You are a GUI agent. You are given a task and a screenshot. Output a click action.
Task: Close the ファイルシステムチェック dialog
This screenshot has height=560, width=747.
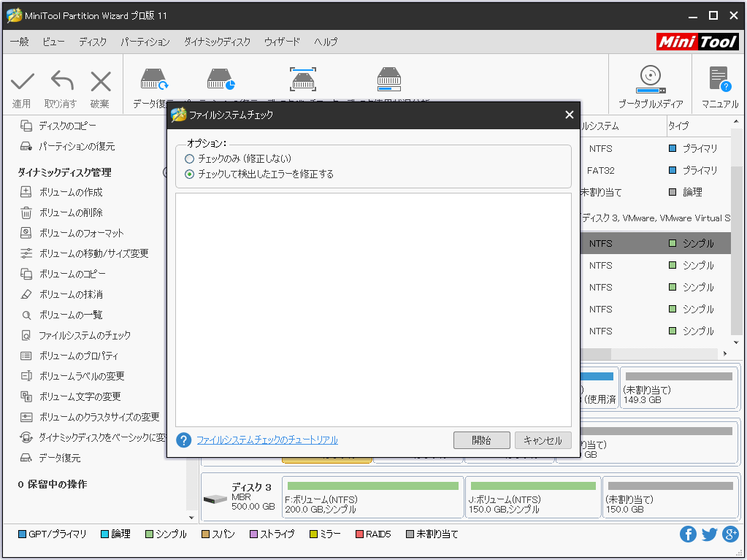570,115
